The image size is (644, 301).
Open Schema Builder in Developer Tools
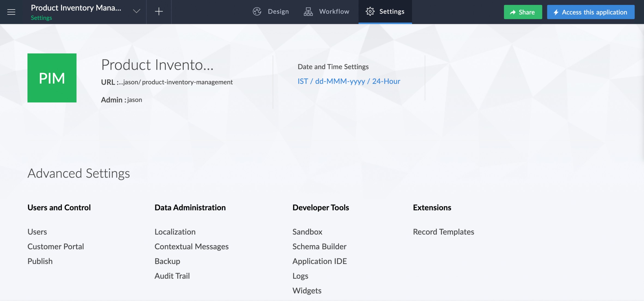tap(319, 247)
